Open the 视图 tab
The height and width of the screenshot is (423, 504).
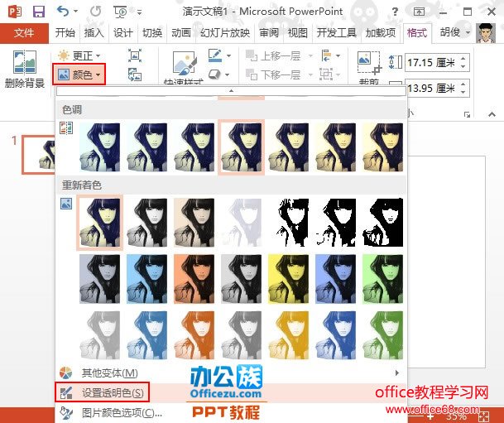298,33
